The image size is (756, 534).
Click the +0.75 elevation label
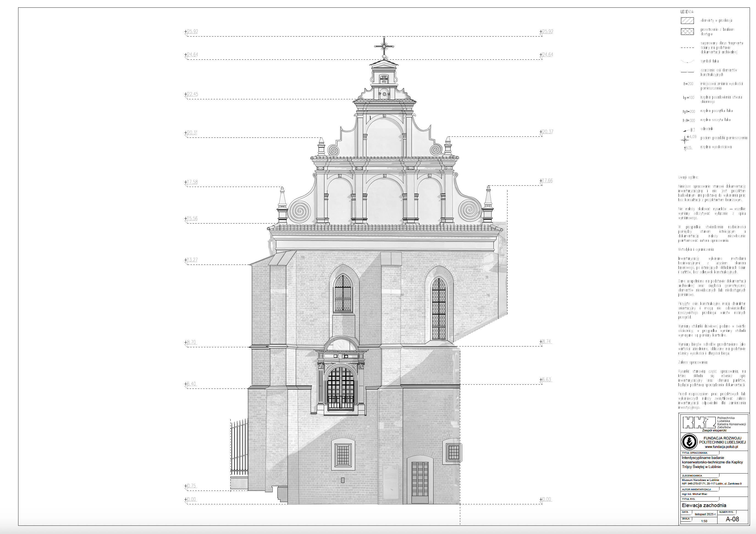[190, 486]
